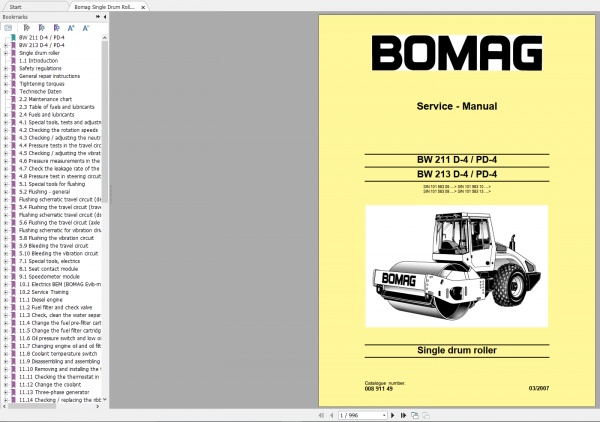
Task: Open bookmark BW 211 D-4 / PD-4
Action: tap(42, 37)
